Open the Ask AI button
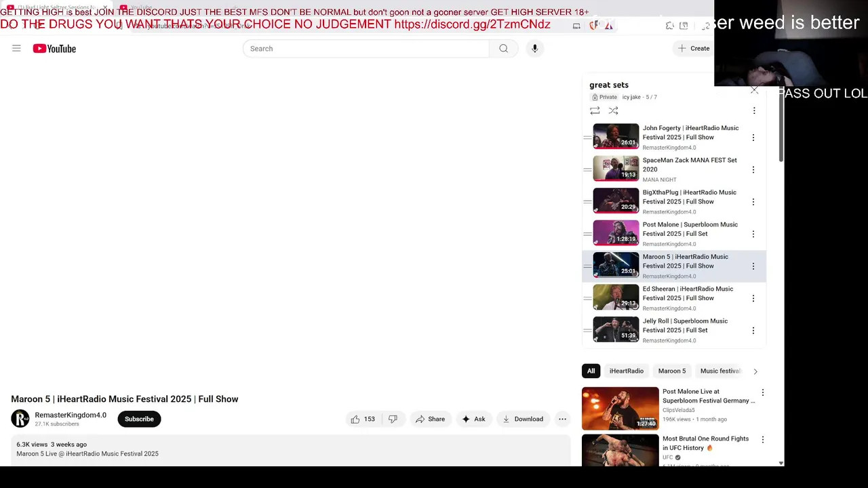868x488 pixels. [473, 419]
